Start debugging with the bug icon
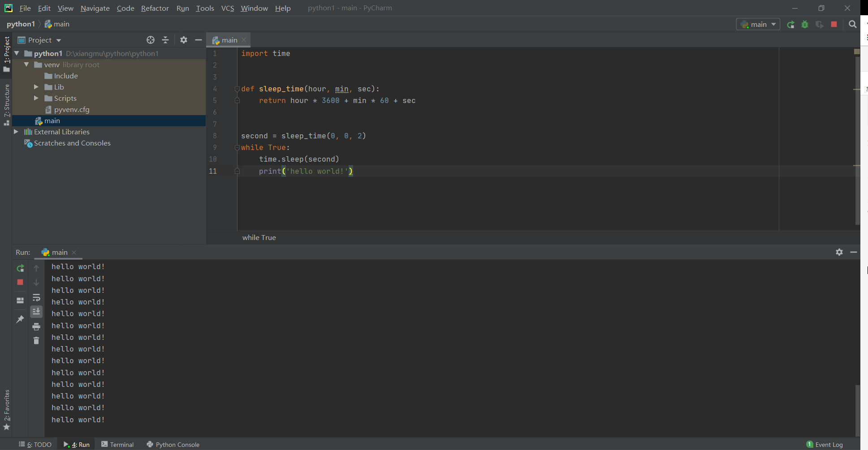This screenshot has width=868, height=450. pos(805,25)
